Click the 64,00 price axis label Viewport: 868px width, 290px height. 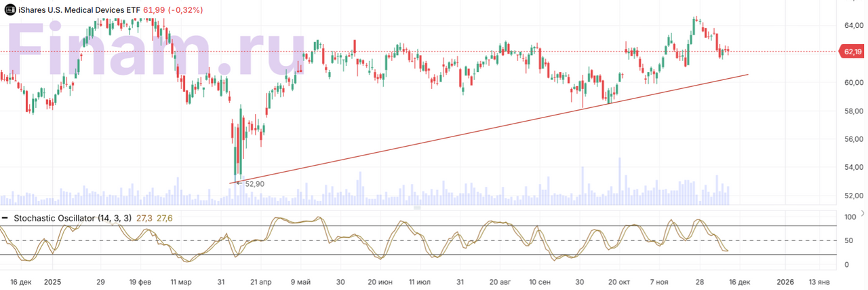pyautogui.click(x=852, y=26)
